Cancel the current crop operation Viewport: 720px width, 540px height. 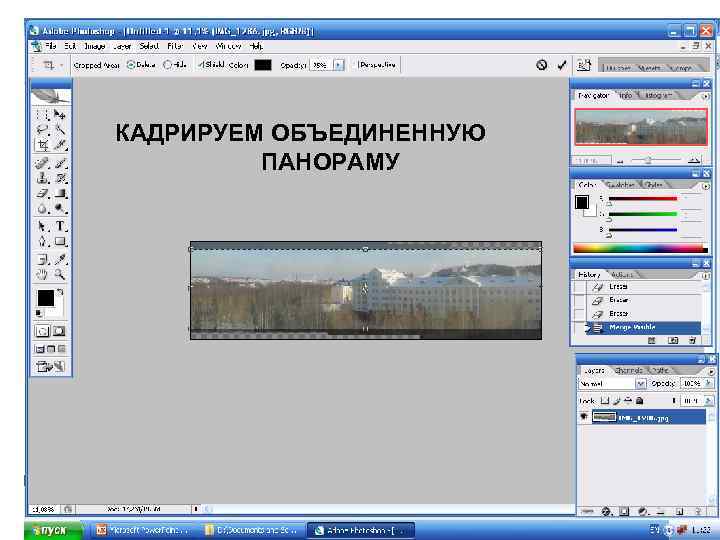point(542,65)
